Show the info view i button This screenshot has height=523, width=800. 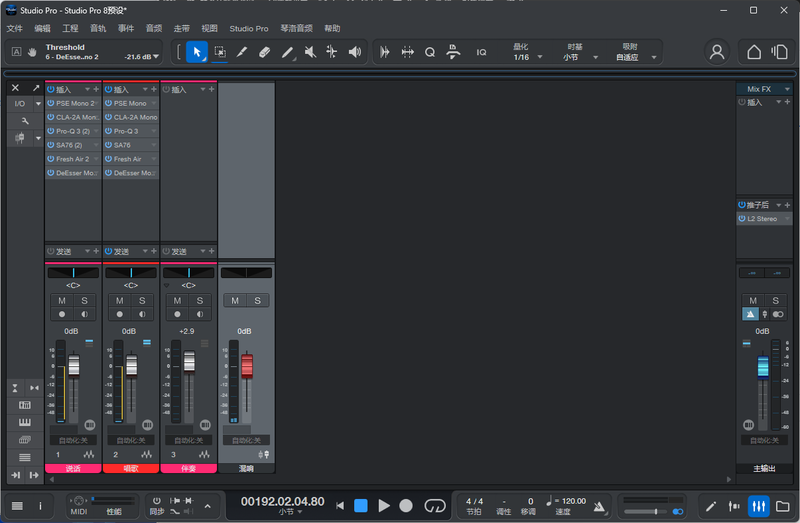click(x=40, y=506)
